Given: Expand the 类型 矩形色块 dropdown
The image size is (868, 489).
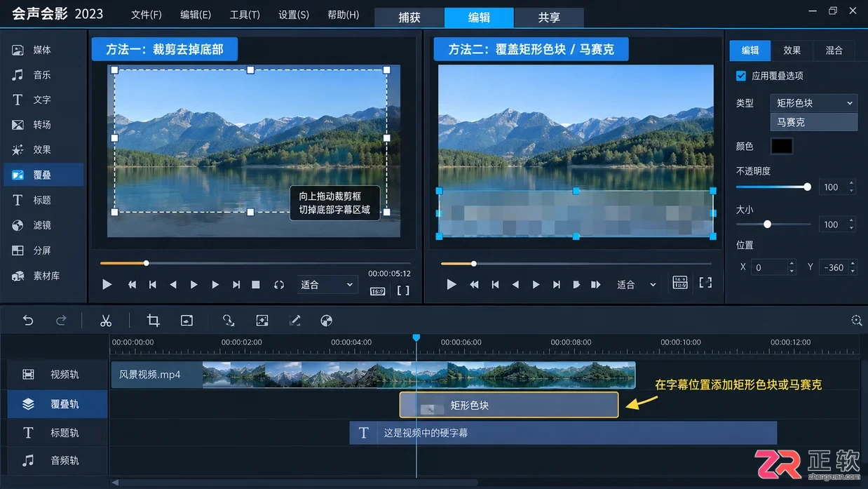Looking at the screenshot, I should [x=813, y=103].
